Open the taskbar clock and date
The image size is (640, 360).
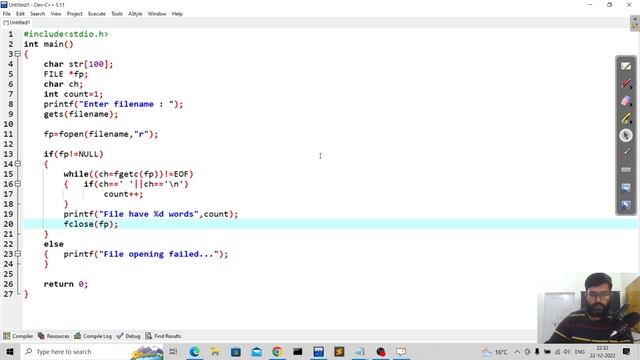pos(602,351)
